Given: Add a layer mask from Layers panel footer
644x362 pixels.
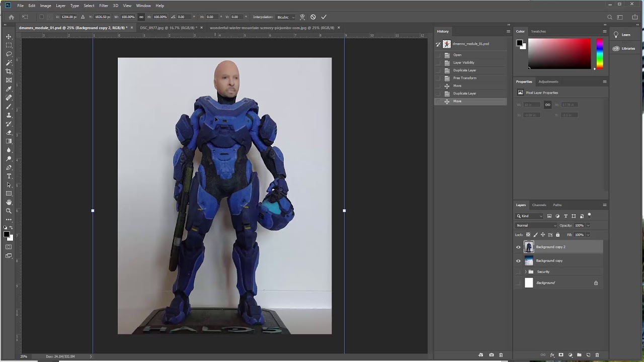Looking at the screenshot, I should point(561,355).
